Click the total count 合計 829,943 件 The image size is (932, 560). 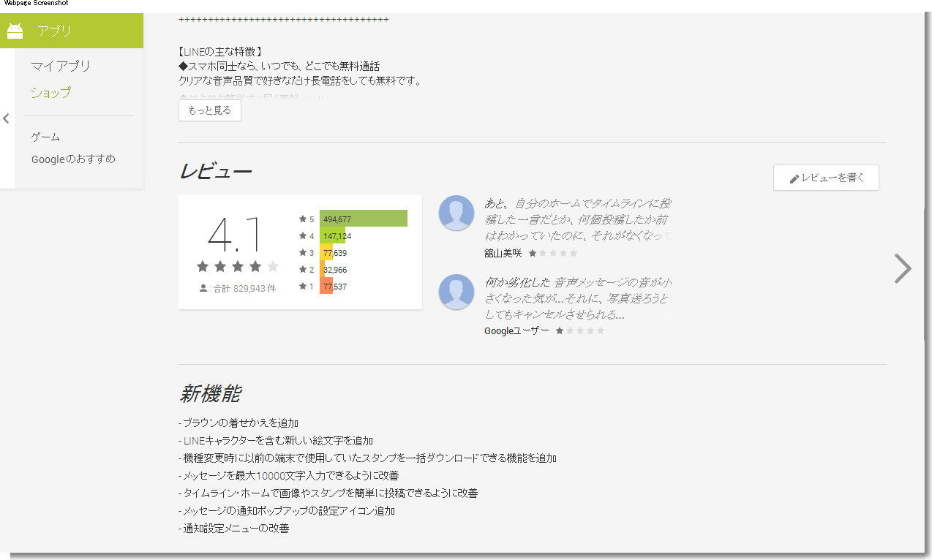pos(244,289)
